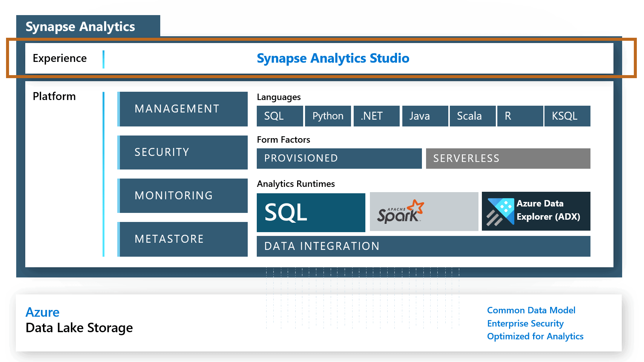Image resolution: width=644 pixels, height=362 pixels.
Task: Open the Optimized for Analytics link
Action: (x=535, y=336)
